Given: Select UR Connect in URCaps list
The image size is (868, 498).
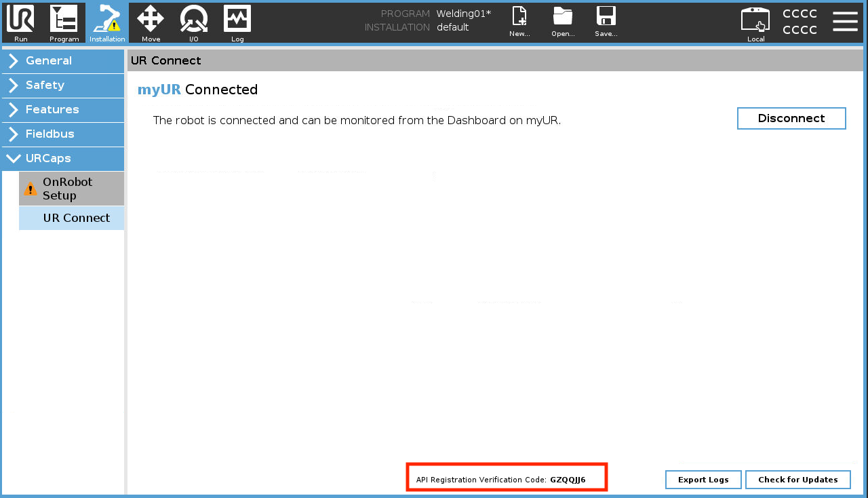Looking at the screenshot, I should (x=71, y=218).
